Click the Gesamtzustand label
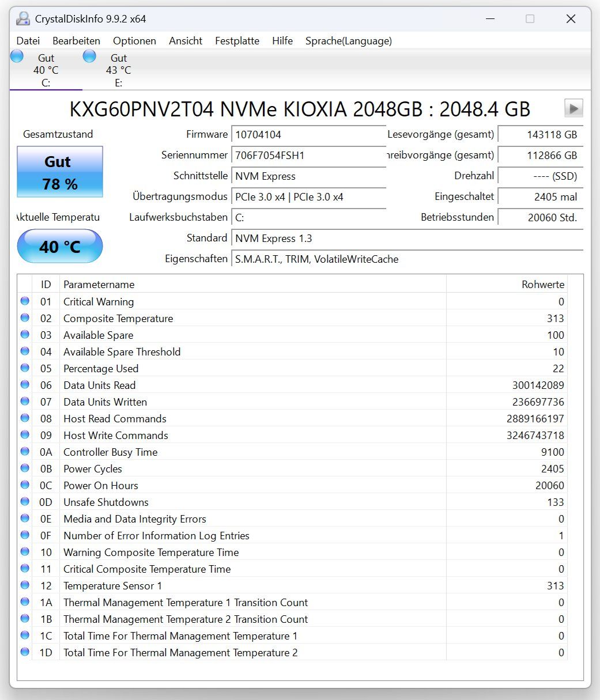The image size is (600, 700). [58, 134]
